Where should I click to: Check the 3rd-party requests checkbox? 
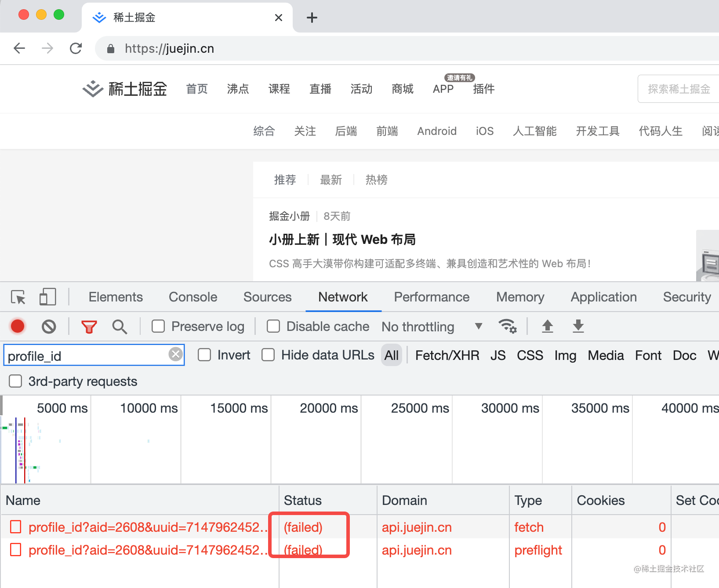tap(15, 381)
